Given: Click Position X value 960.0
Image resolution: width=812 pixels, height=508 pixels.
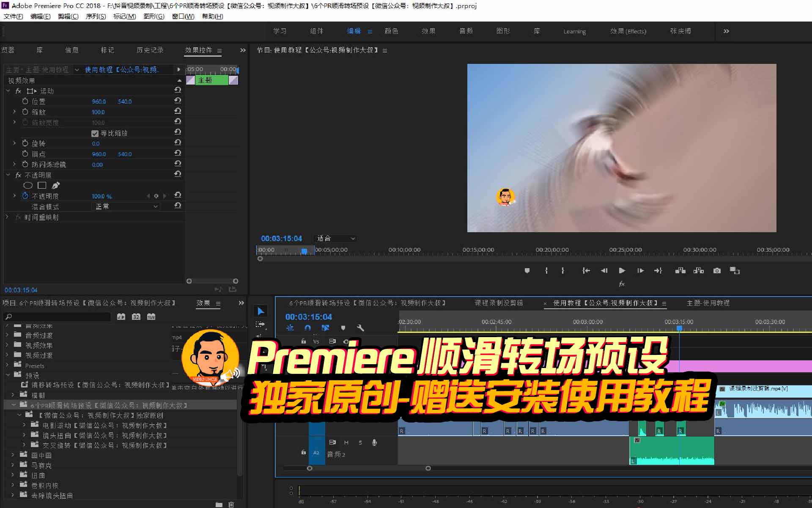Looking at the screenshot, I should (99, 102).
